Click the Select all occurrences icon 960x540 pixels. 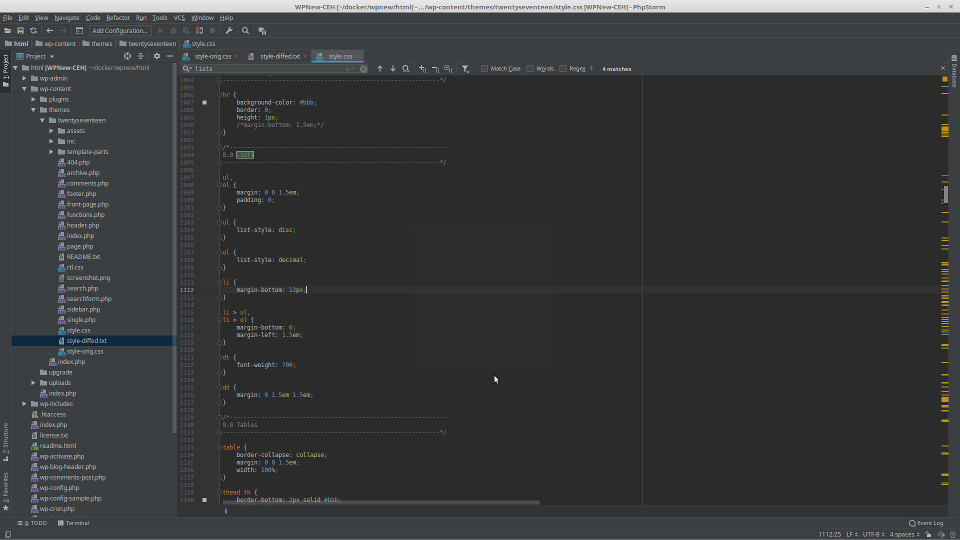point(449,69)
